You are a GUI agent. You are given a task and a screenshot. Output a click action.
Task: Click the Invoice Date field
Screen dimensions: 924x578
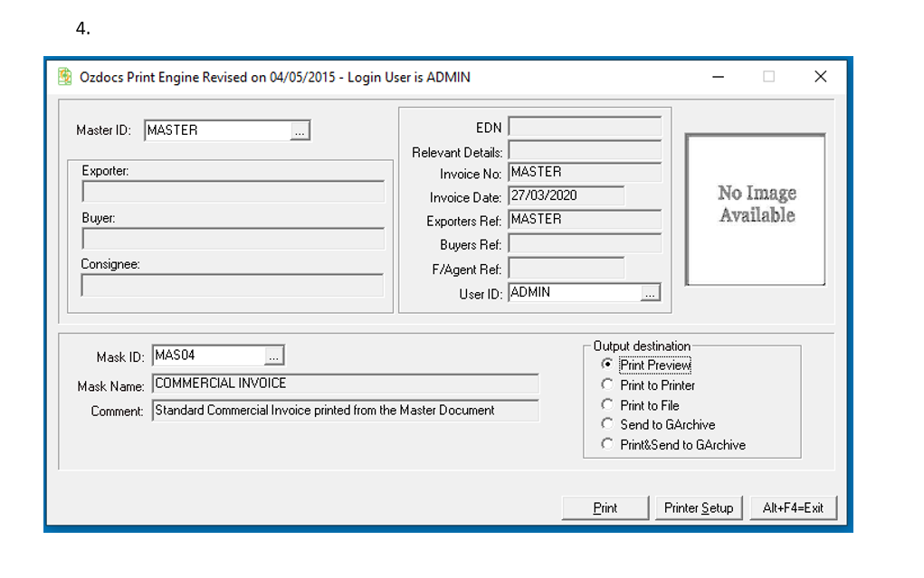tap(566, 195)
